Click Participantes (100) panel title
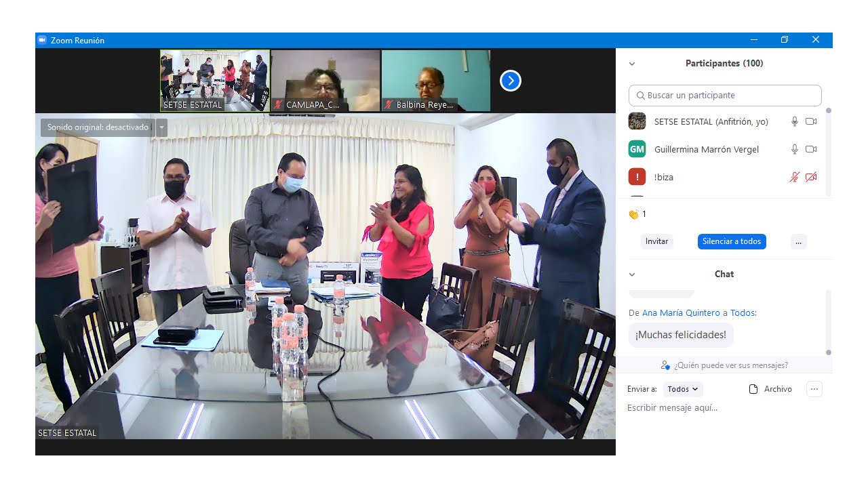 pos(724,64)
